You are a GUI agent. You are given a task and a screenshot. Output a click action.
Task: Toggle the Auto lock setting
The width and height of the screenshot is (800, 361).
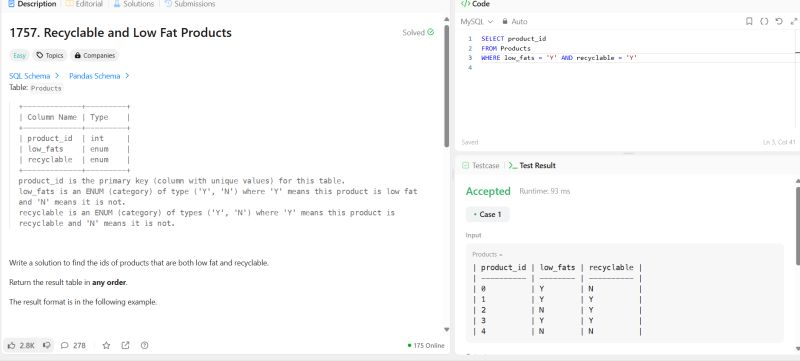(515, 21)
